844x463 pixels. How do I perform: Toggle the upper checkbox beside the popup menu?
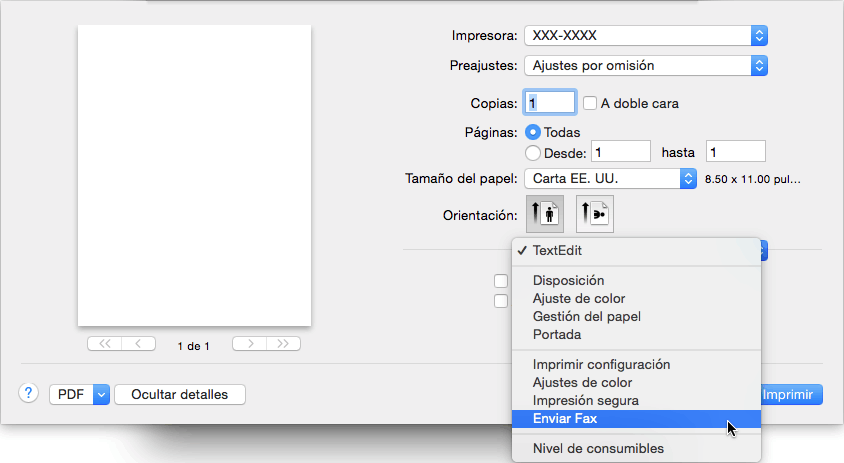point(501,281)
